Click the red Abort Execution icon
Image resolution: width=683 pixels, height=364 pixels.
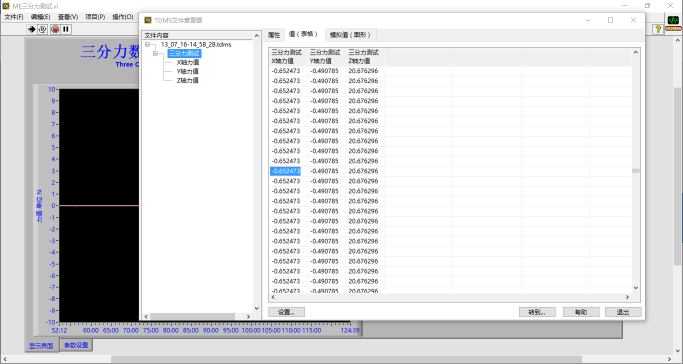55,29
